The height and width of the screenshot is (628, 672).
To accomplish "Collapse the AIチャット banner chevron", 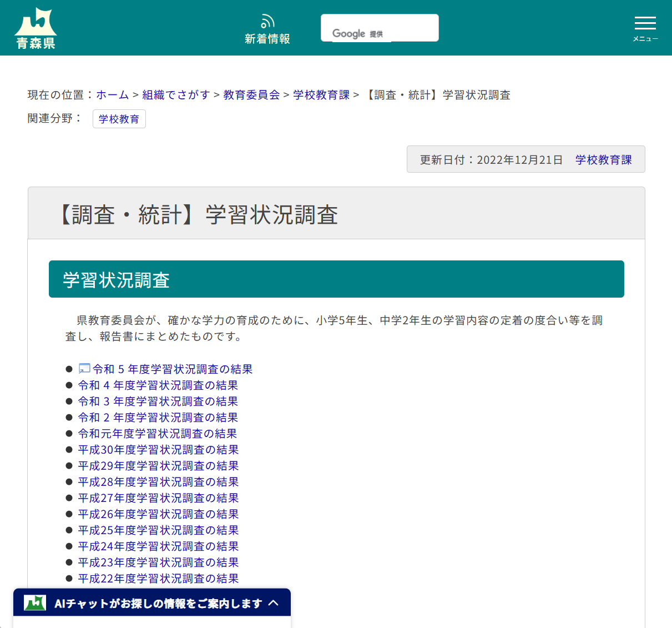I will point(273,602).
